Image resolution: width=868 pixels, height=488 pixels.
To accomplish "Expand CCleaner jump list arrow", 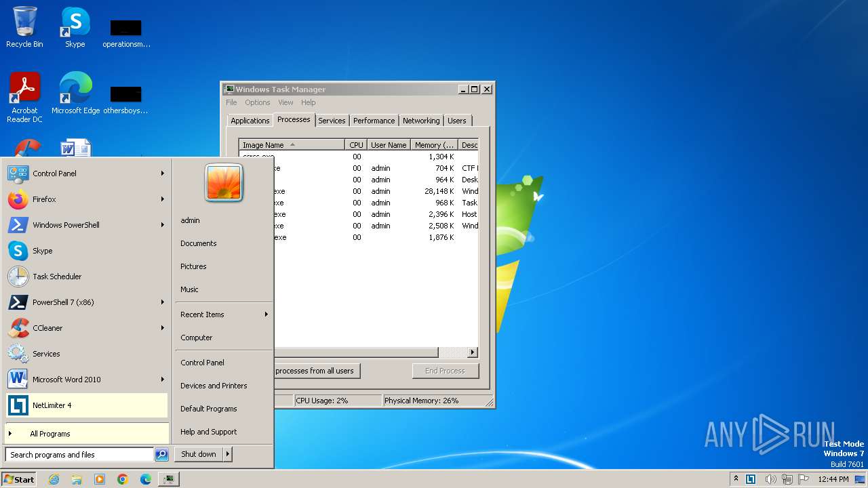I will click(163, 328).
